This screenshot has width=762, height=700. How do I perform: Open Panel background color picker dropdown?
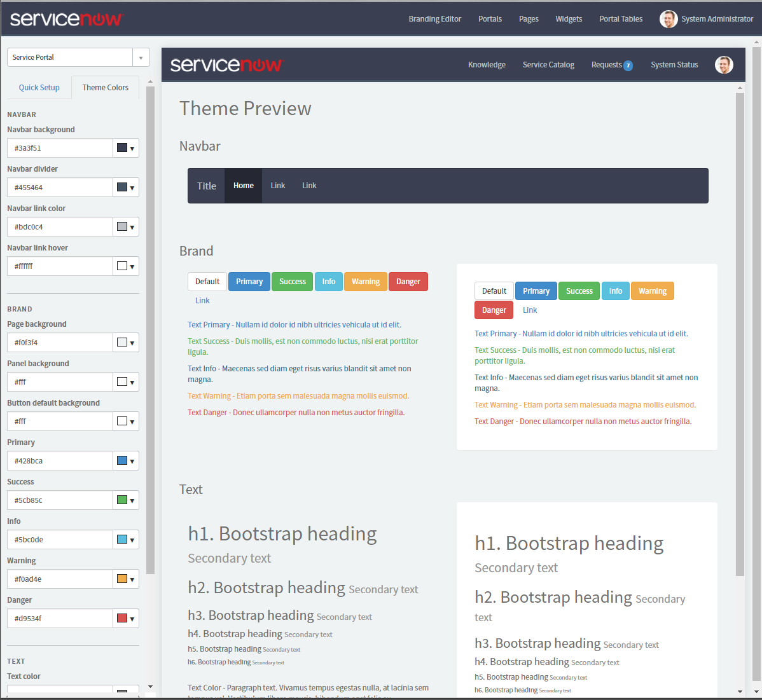(126, 382)
